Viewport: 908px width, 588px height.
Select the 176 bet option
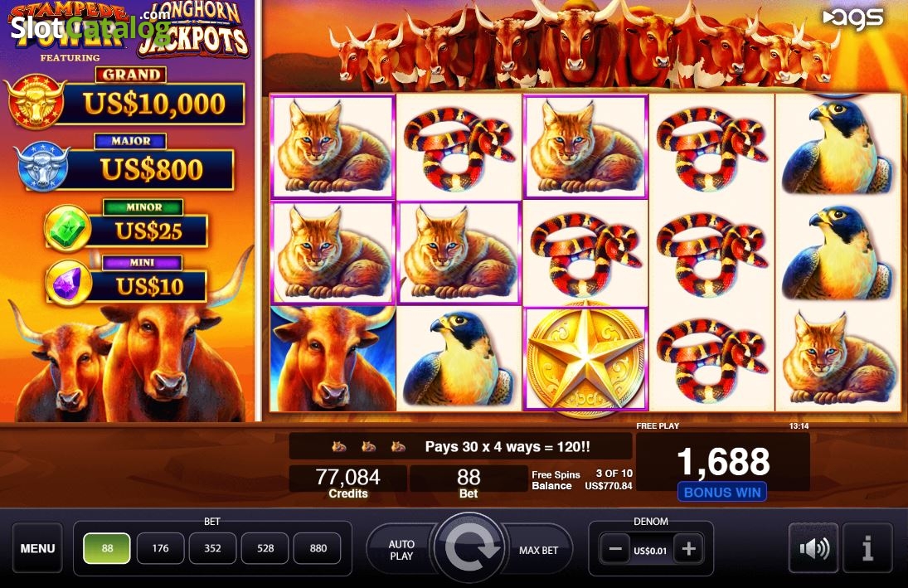(x=160, y=548)
